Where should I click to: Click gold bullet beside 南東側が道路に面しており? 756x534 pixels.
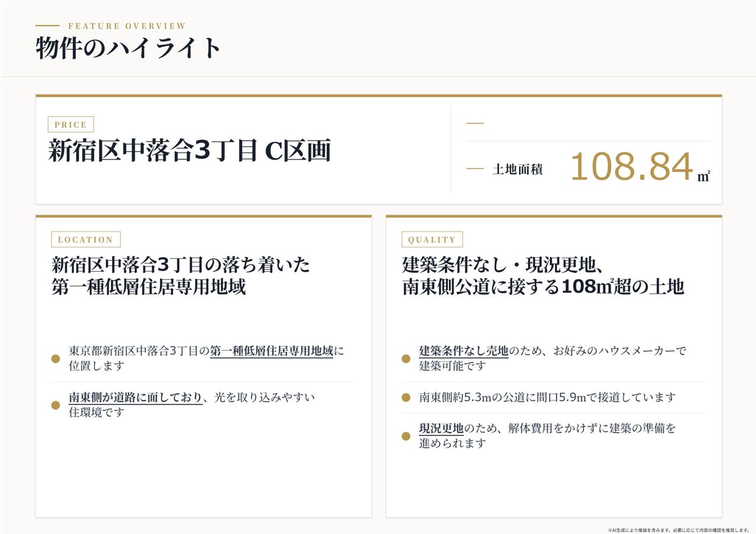coord(56,405)
